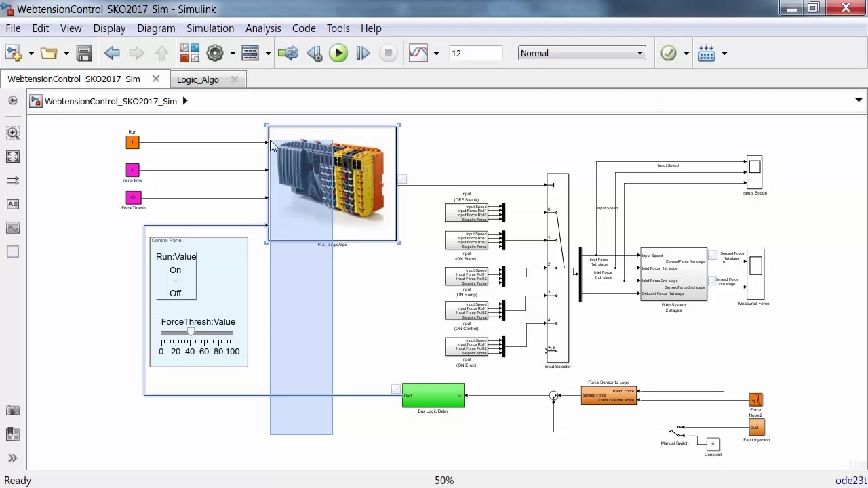Expand the Data Inspector dropdown arrow
Image resolution: width=868 pixels, height=488 pixels.
(x=436, y=53)
